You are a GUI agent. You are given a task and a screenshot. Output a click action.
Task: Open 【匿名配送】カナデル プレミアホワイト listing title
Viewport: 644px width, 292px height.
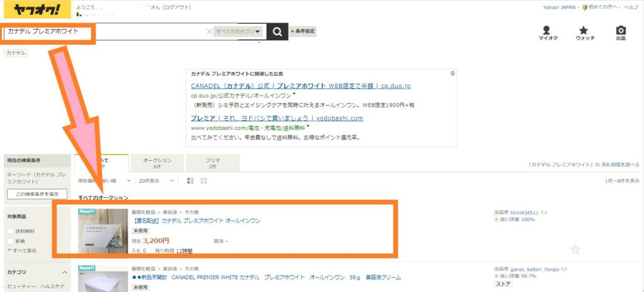(x=196, y=221)
